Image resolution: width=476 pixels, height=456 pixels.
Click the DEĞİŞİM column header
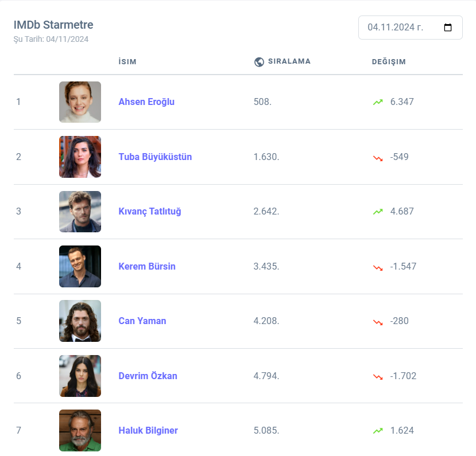point(389,62)
